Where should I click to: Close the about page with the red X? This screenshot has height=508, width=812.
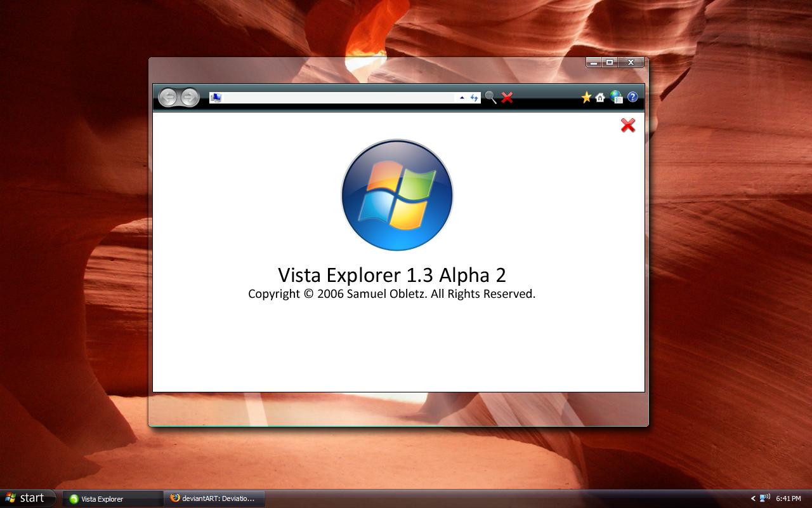click(x=628, y=125)
